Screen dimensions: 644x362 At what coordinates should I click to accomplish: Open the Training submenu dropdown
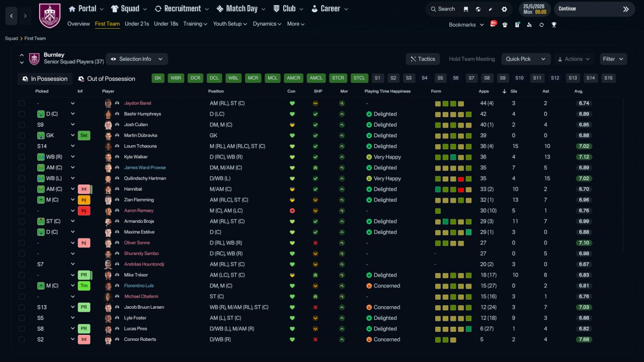195,24
